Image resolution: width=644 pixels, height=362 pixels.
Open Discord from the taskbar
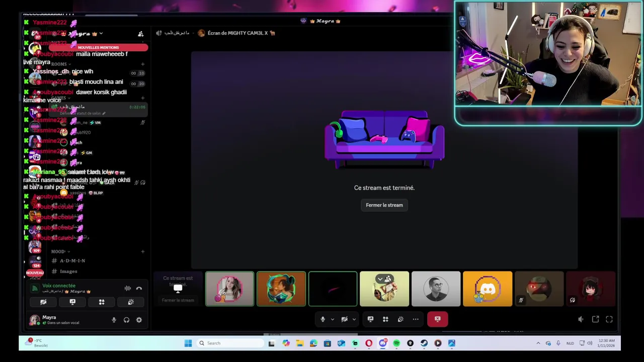point(382,343)
